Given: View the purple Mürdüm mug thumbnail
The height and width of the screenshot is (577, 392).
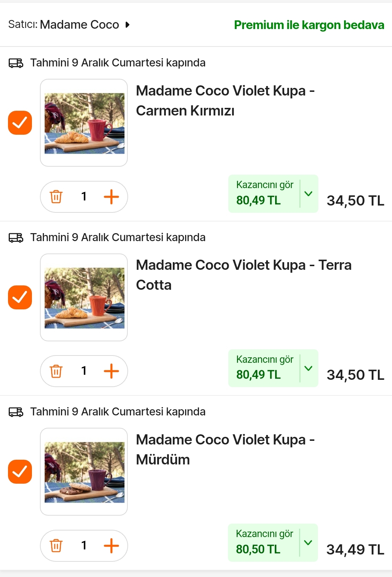Looking at the screenshot, I should coord(84,472).
